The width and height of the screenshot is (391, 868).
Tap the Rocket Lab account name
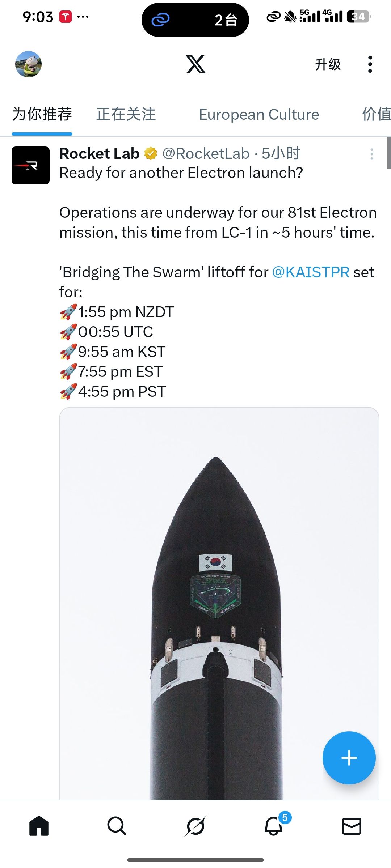99,154
